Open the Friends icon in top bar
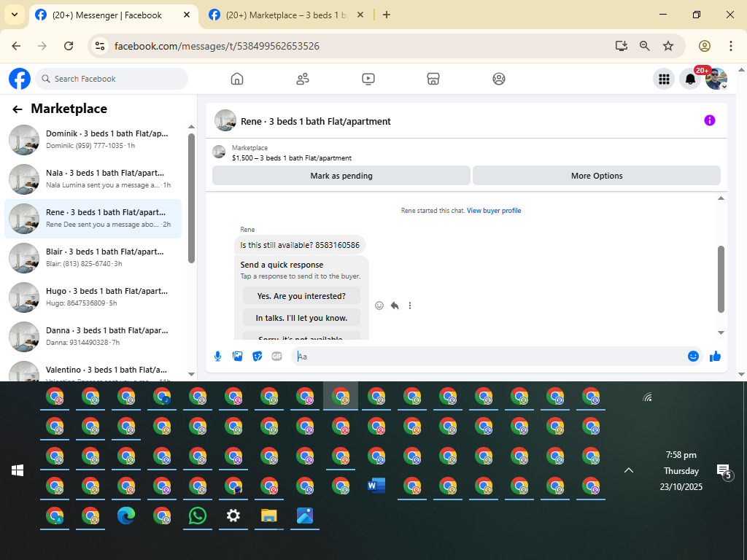This screenshot has height=560, width=747. pos(303,79)
